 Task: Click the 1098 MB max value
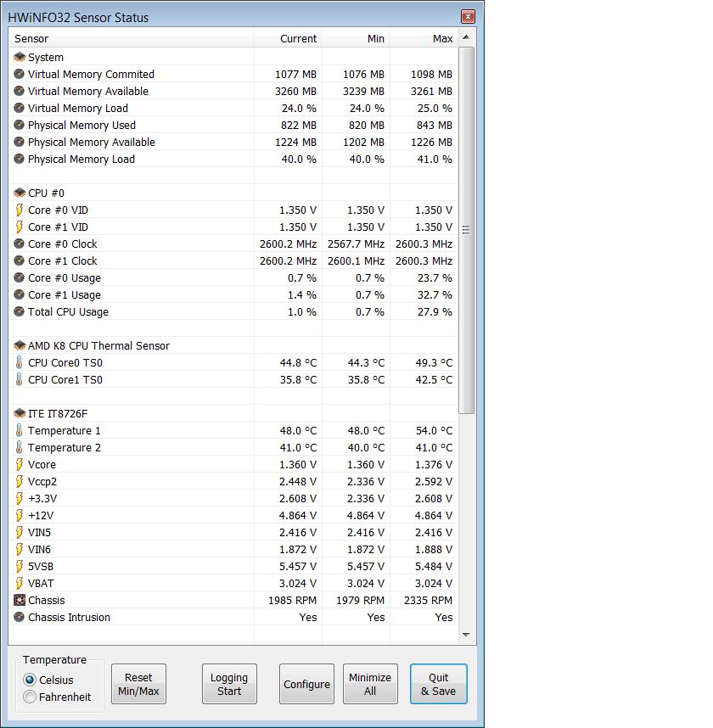(x=431, y=75)
